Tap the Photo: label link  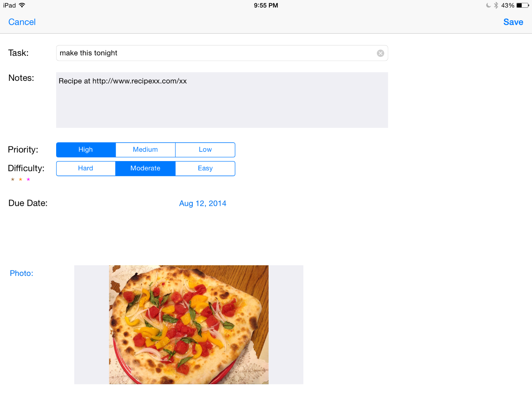pos(21,273)
